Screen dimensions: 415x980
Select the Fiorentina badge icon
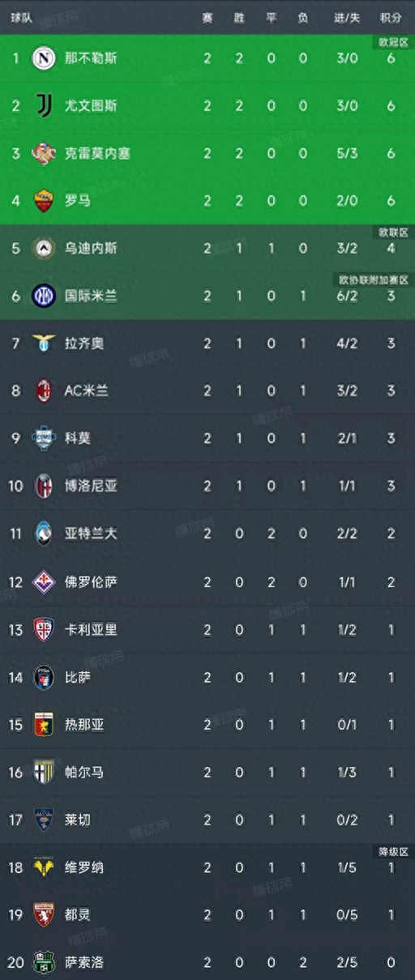coord(44,582)
